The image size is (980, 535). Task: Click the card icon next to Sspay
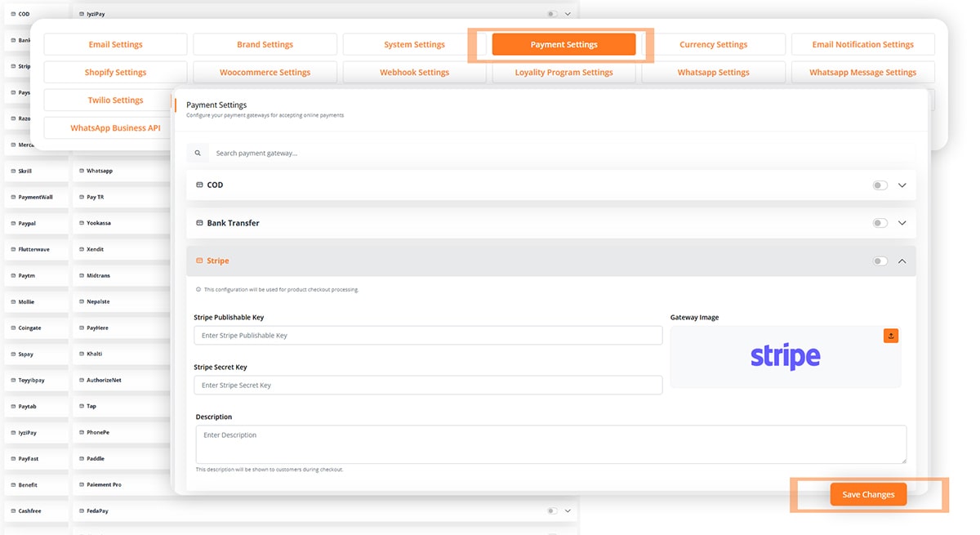[x=13, y=354]
